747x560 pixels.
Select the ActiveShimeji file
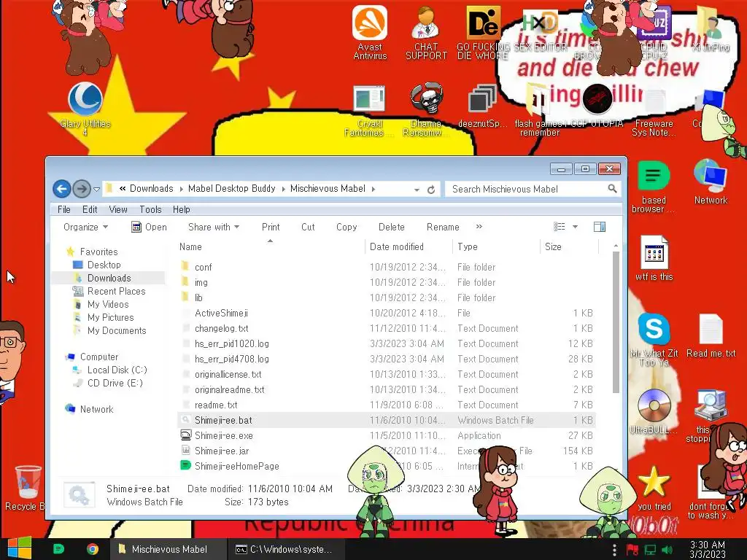pos(387,313)
